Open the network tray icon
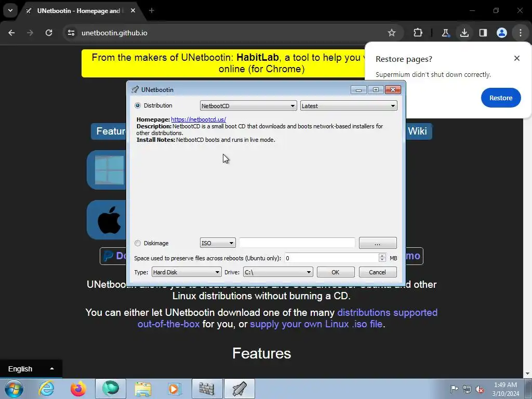532x399 pixels. coord(467,389)
